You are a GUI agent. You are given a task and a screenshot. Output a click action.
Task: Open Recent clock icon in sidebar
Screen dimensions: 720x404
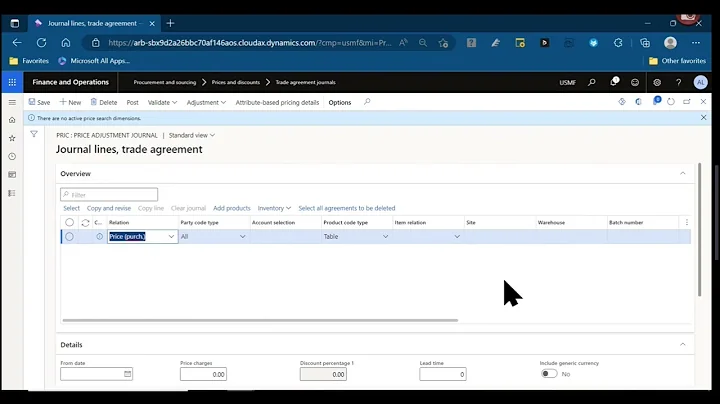click(12, 157)
